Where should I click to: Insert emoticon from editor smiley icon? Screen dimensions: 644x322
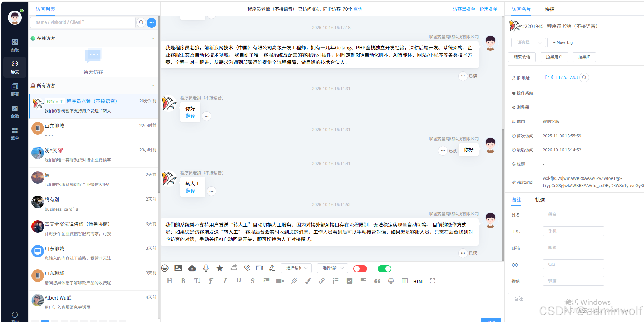coord(391,281)
